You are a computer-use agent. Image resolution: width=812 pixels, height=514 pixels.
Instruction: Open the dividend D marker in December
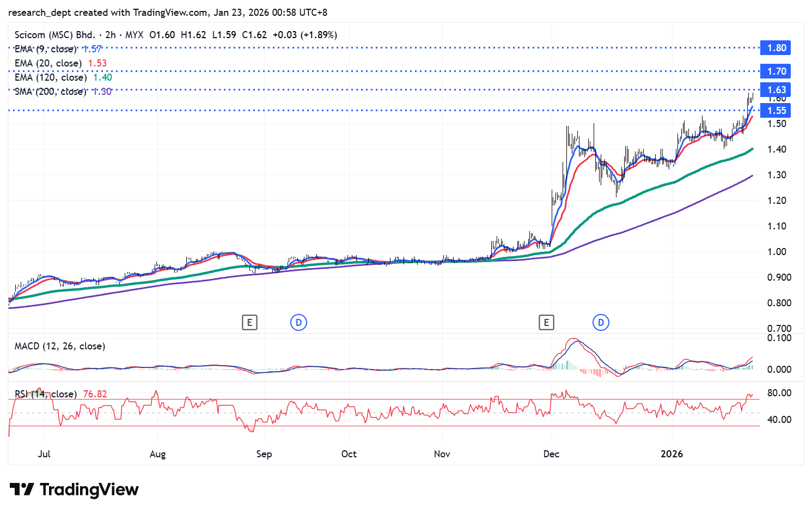[601, 323]
